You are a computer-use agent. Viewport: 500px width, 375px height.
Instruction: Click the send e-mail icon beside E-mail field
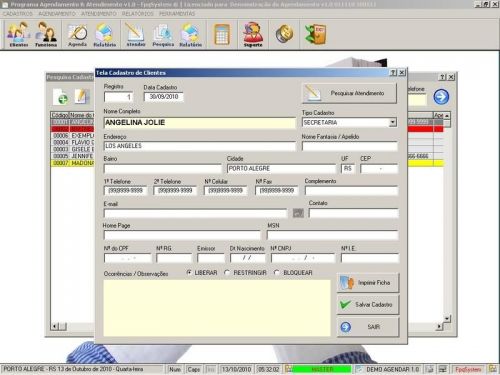pos(298,213)
